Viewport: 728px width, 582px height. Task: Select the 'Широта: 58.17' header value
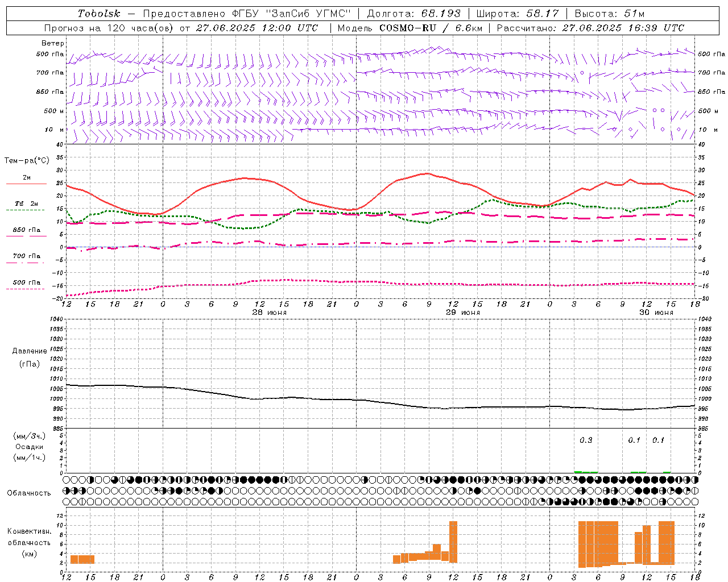tap(518, 14)
